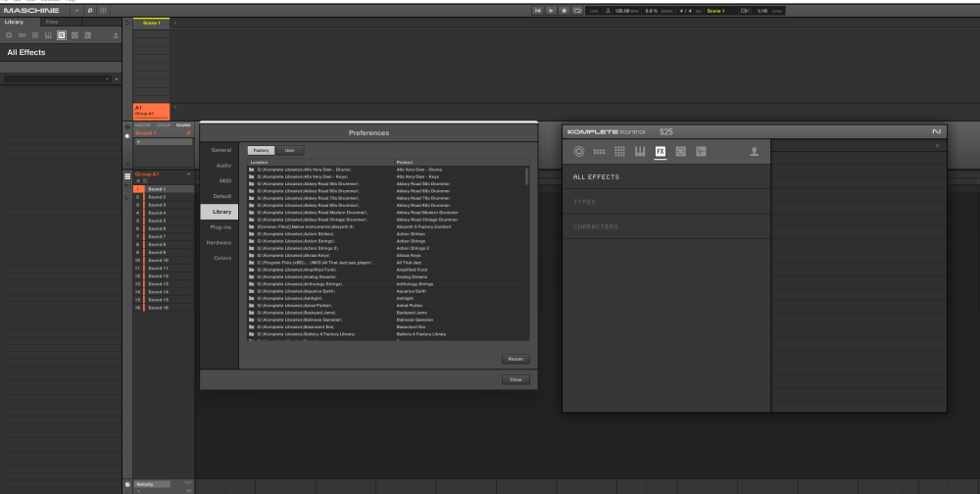Open the All Effects product selector
Image resolution: width=980 pixels, height=494 pixels.
point(61,53)
